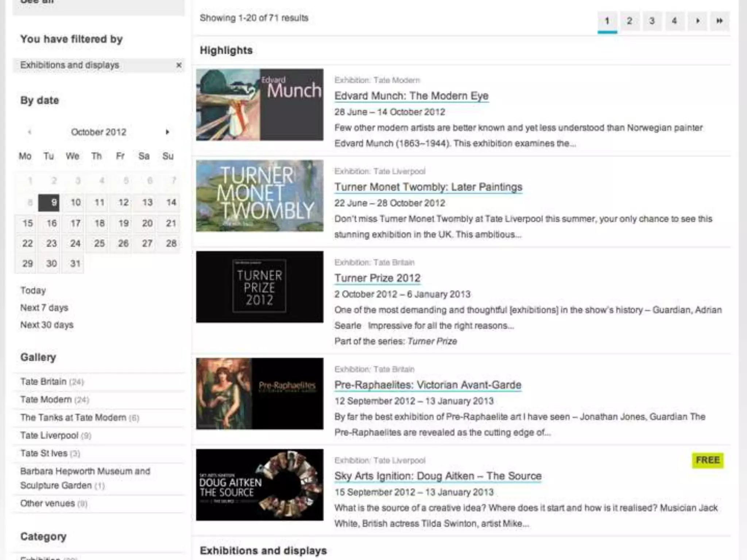Pick October 20 on the calendar

(147, 223)
